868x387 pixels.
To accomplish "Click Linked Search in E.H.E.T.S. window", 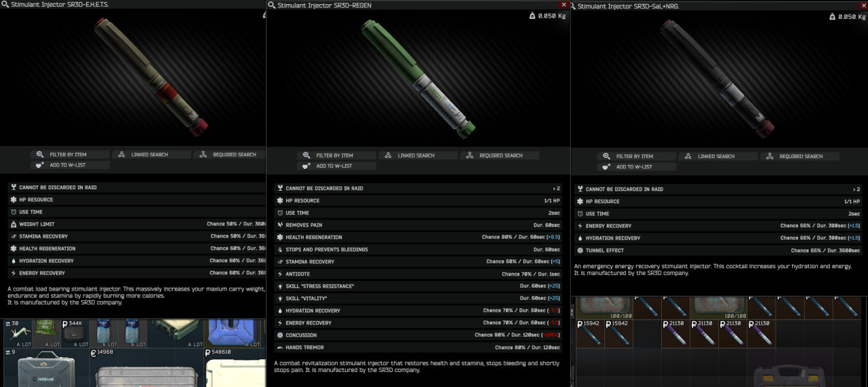I will tap(151, 155).
